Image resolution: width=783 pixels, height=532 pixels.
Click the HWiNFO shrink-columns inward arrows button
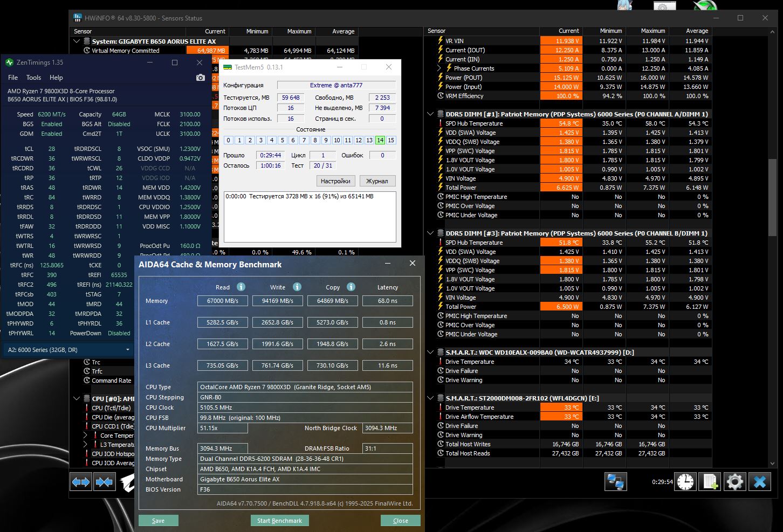point(104,481)
